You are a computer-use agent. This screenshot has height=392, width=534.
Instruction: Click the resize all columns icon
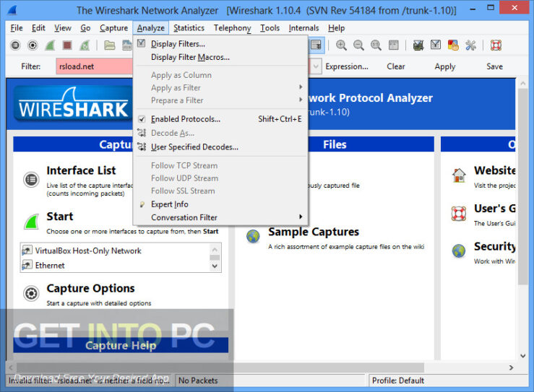[x=393, y=45]
